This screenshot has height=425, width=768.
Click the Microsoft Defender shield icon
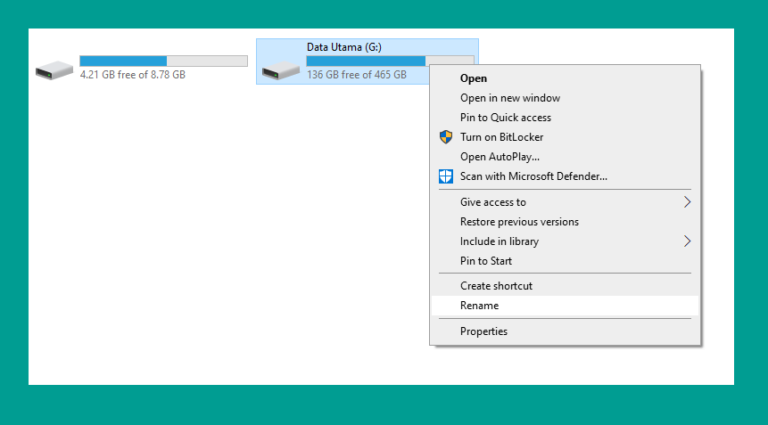coord(446,176)
